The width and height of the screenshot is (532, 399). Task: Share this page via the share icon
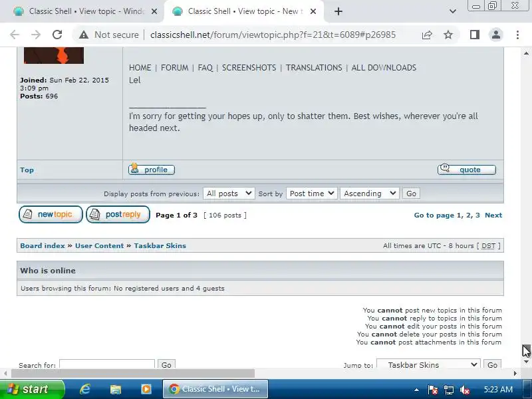coord(427,35)
